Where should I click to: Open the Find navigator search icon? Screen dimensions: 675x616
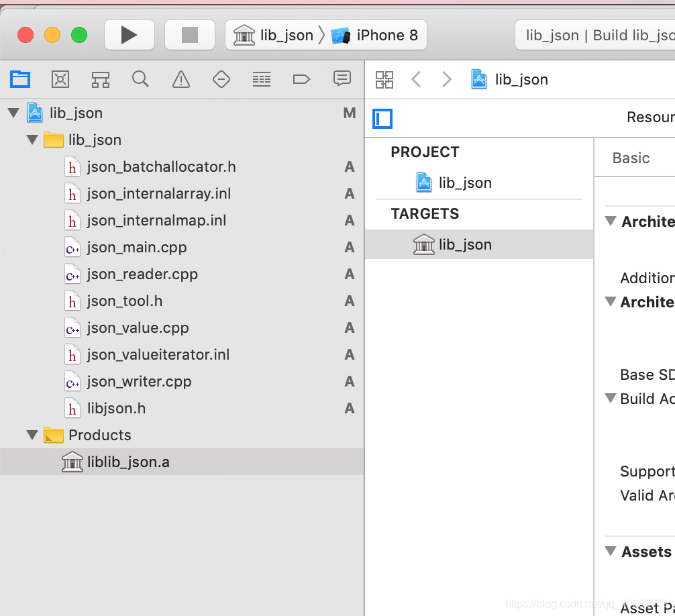pyautogui.click(x=140, y=79)
